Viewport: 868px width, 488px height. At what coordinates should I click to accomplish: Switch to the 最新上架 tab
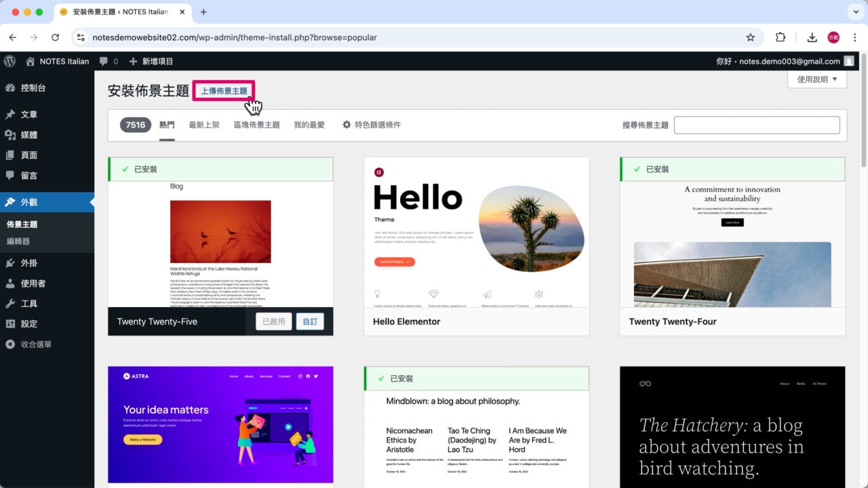203,124
